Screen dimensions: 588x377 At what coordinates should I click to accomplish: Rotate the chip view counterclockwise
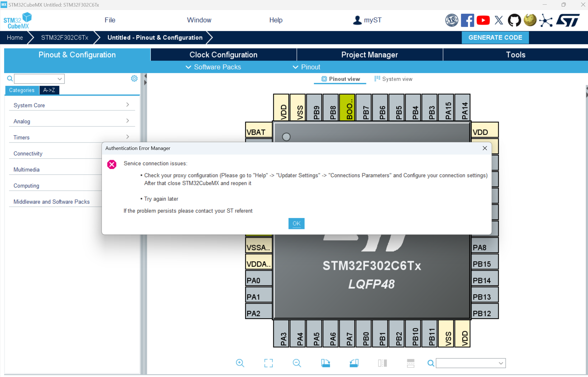pyautogui.click(x=354, y=363)
